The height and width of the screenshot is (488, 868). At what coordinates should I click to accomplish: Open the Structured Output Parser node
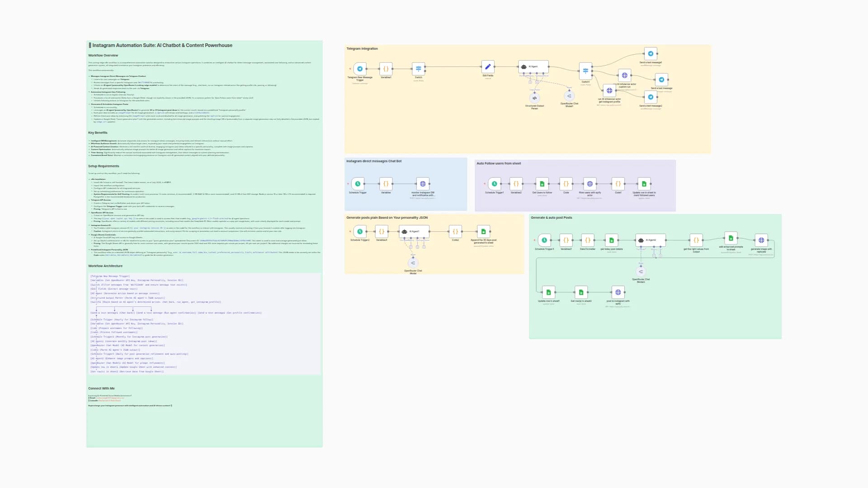(x=534, y=98)
